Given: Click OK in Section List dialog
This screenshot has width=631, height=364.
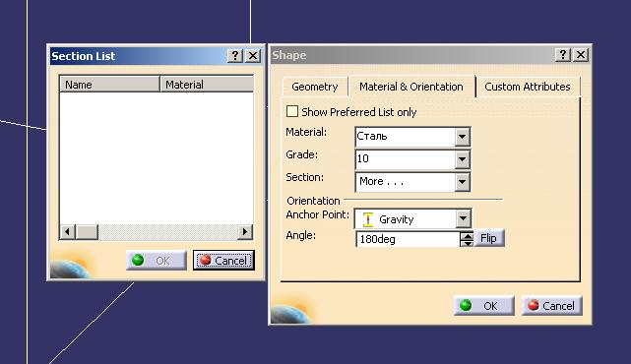Looking at the screenshot, I should pyautogui.click(x=157, y=261).
